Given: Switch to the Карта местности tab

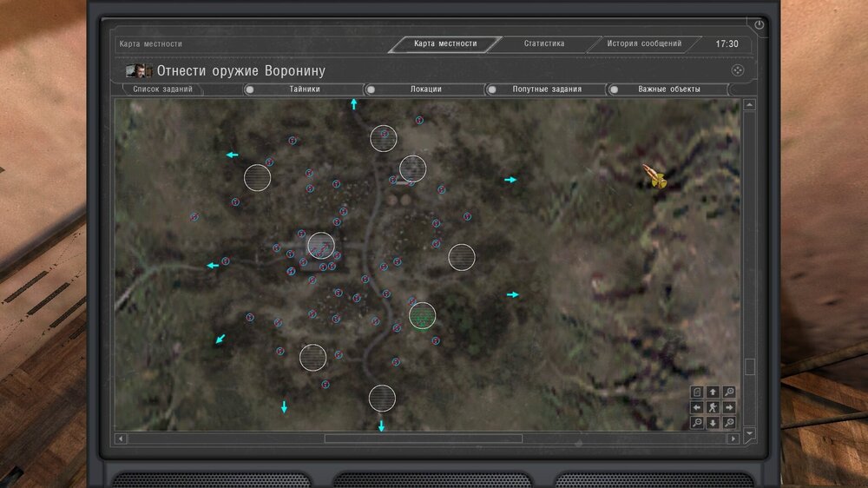Looking at the screenshot, I should [445, 43].
